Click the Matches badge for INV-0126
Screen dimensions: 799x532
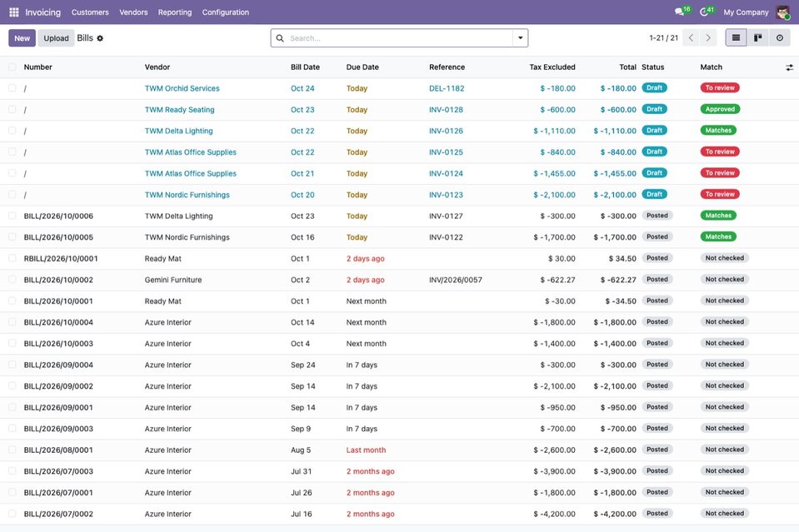(718, 131)
